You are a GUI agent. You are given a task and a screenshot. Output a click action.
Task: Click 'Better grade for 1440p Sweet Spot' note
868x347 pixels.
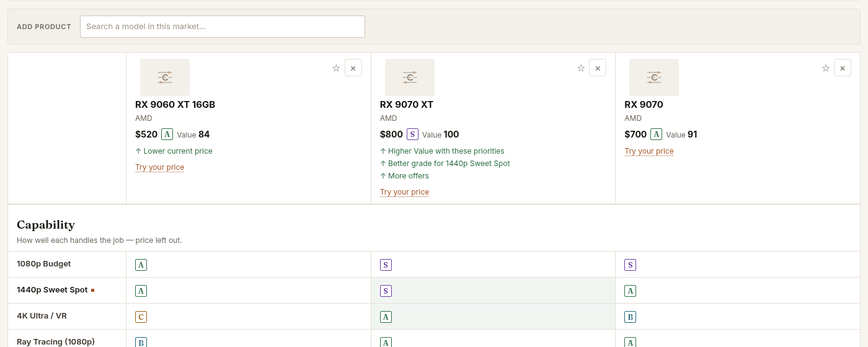click(445, 164)
